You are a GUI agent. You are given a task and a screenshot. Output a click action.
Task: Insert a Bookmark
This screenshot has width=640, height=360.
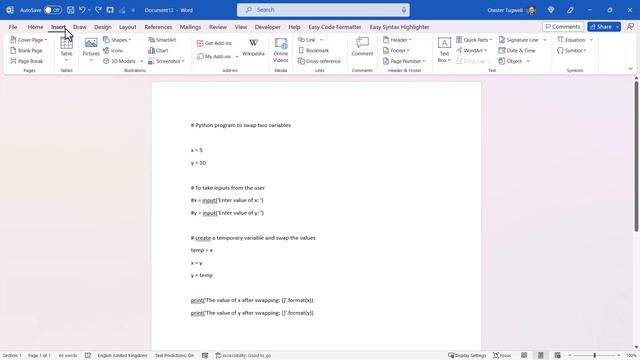(x=313, y=51)
